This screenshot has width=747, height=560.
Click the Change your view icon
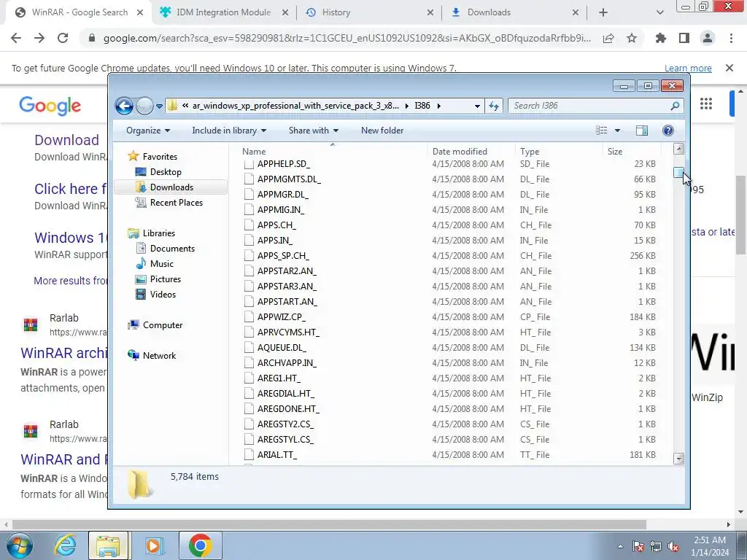click(x=602, y=131)
